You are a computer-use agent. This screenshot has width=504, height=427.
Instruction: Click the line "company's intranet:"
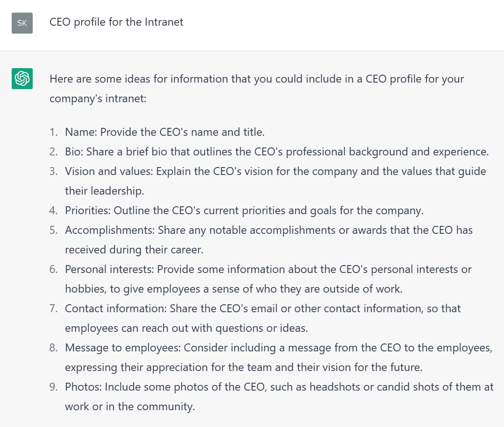98,98
